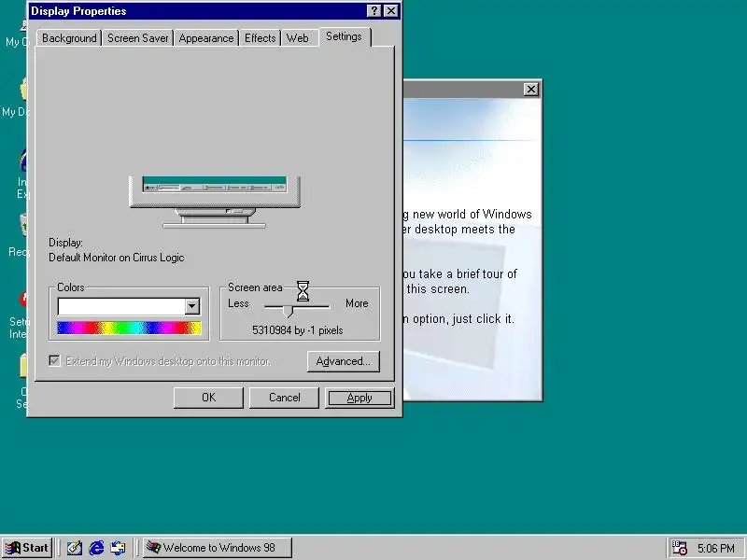Click the 5:06 PM taskbar clock

coord(715,549)
